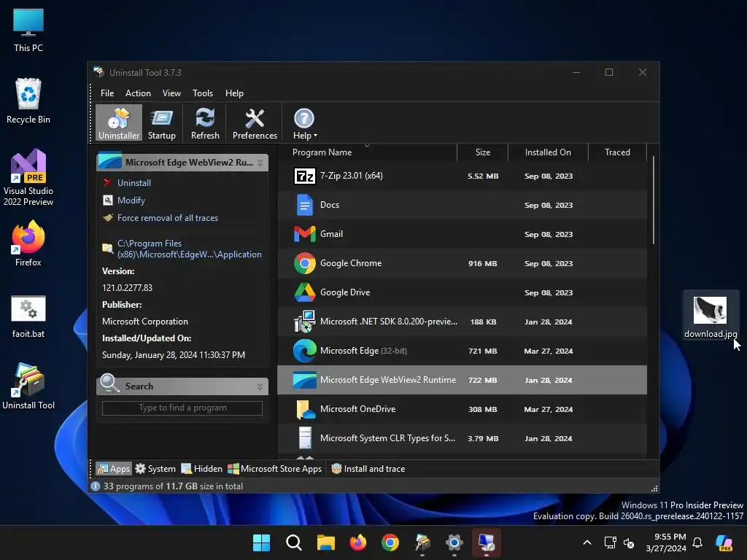Select the 7-Zip 23.01 icon row
Image resolution: width=747 pixels, height=560 pixels.
point(305,176)
